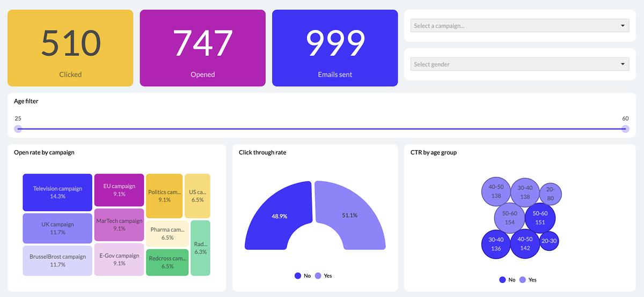Select the Television campaign treemap tile

pyautogui.click(x=57, y=192)
